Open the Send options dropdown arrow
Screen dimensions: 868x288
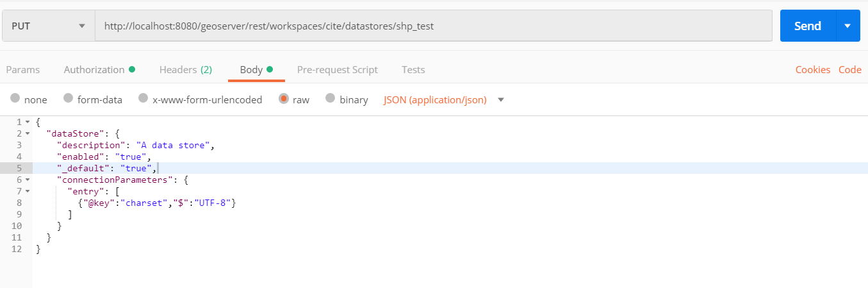tap(848, 26)
